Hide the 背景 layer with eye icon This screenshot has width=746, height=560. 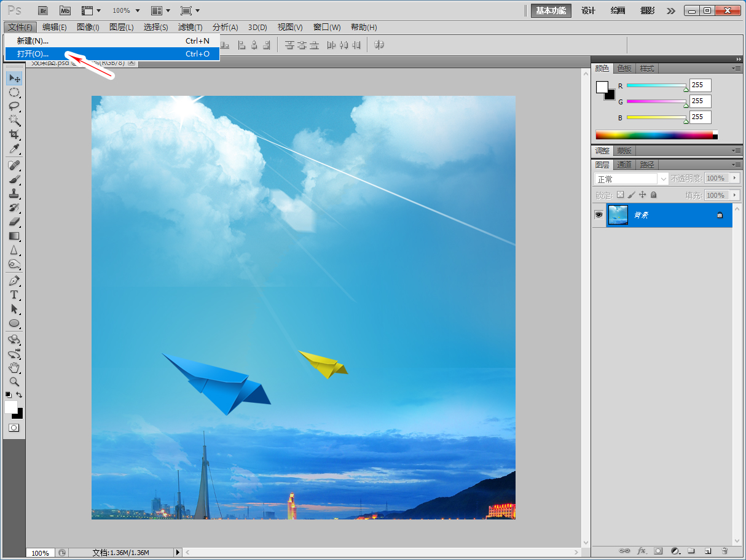599,215
